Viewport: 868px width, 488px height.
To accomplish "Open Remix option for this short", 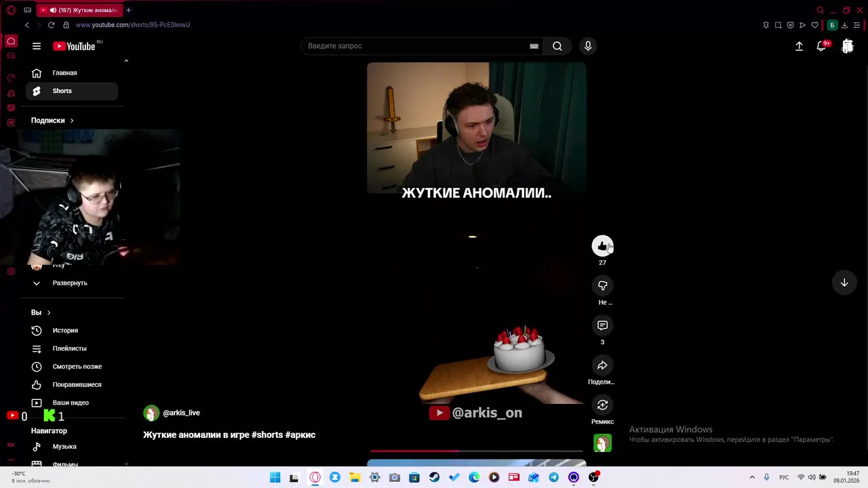I will pos(602,405).
